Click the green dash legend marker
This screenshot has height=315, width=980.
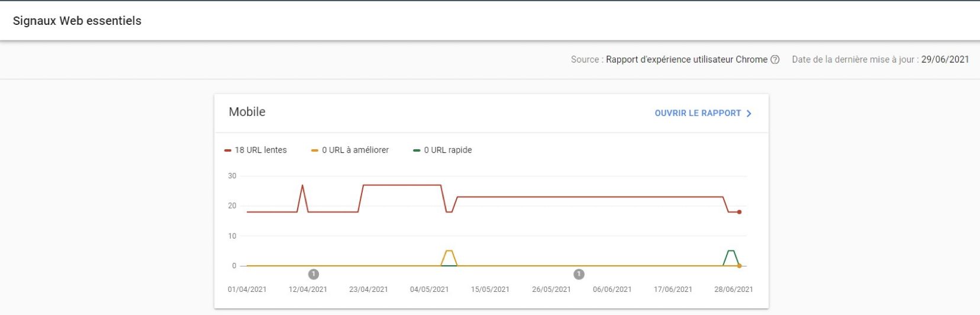[417, 150]
